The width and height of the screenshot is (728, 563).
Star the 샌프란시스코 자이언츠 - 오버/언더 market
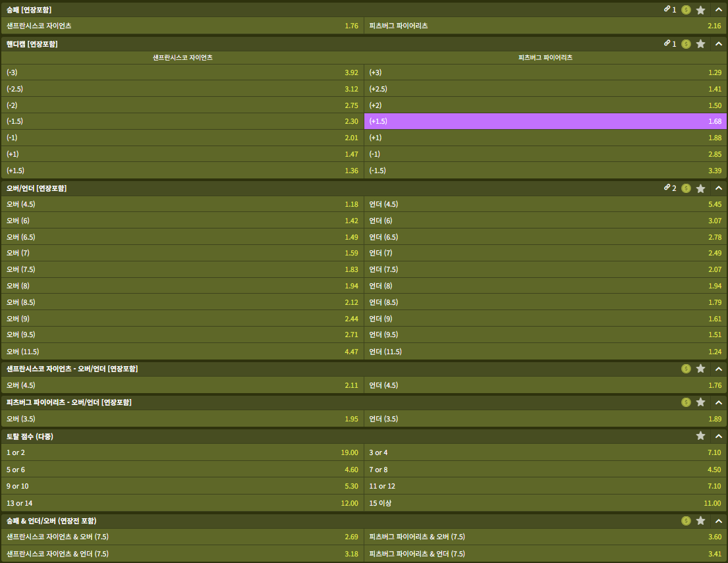700,369
